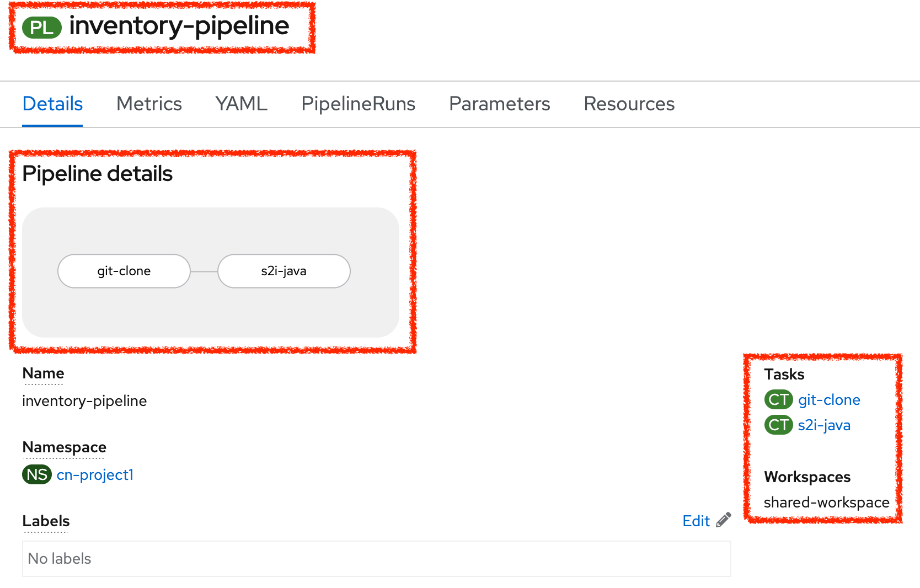The width and height of the screenshot is (920, 588).
Task: Click the pipeline visualization canvas
Action: [212, 314]
